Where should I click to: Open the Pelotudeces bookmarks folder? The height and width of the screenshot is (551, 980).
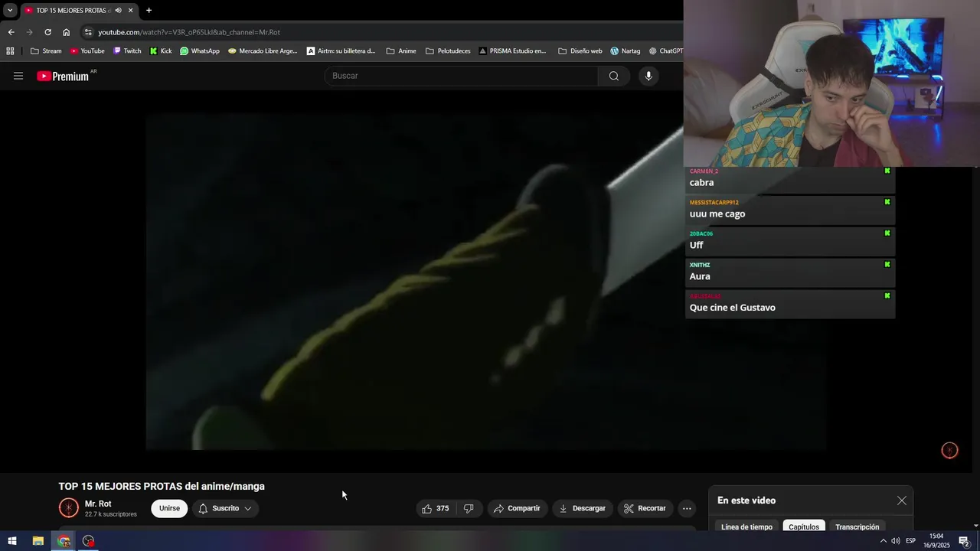click(448, 51)
